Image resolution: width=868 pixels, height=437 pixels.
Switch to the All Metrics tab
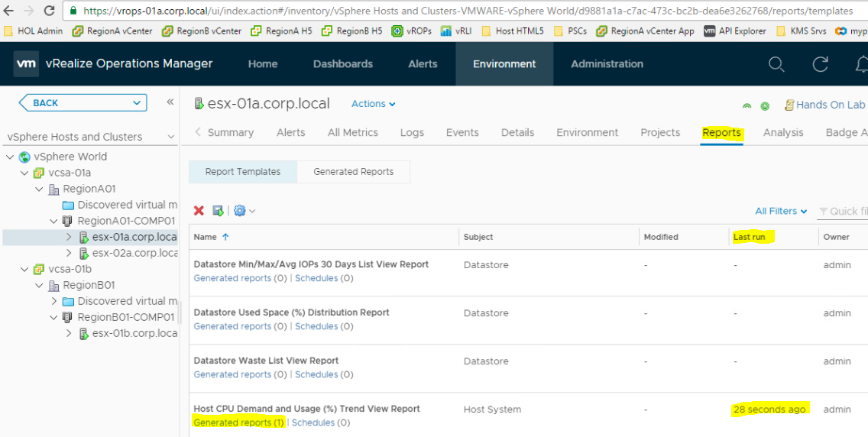(353, 133)
